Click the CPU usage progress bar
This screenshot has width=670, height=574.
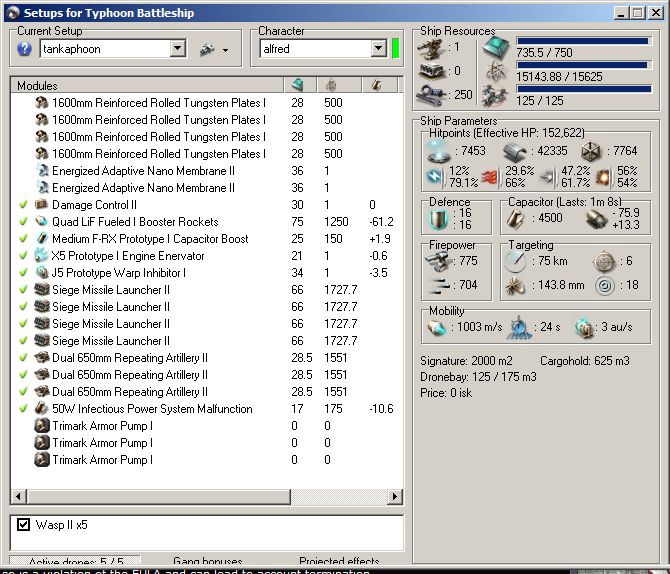tap(584, 41)
